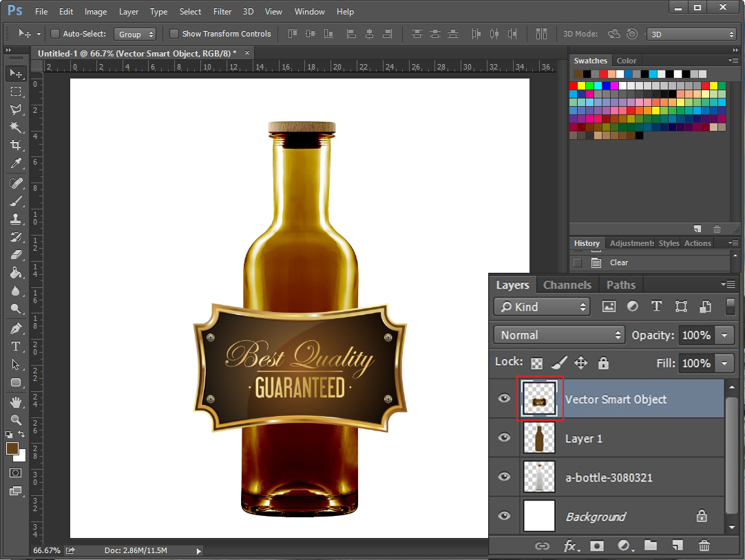Click Link Layers icon in Layers panel
Image resolution: width=745 pixels, height=560 pixels.
pyautogui.click(x=542, y=546)
